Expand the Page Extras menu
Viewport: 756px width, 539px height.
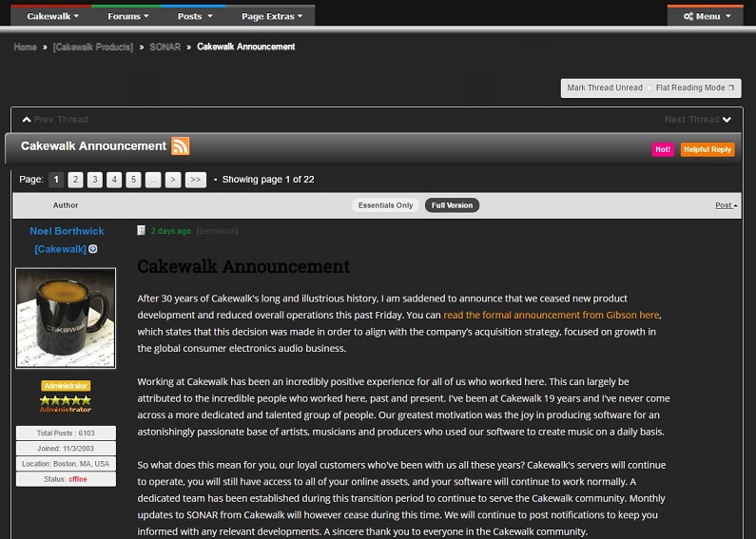272,16
